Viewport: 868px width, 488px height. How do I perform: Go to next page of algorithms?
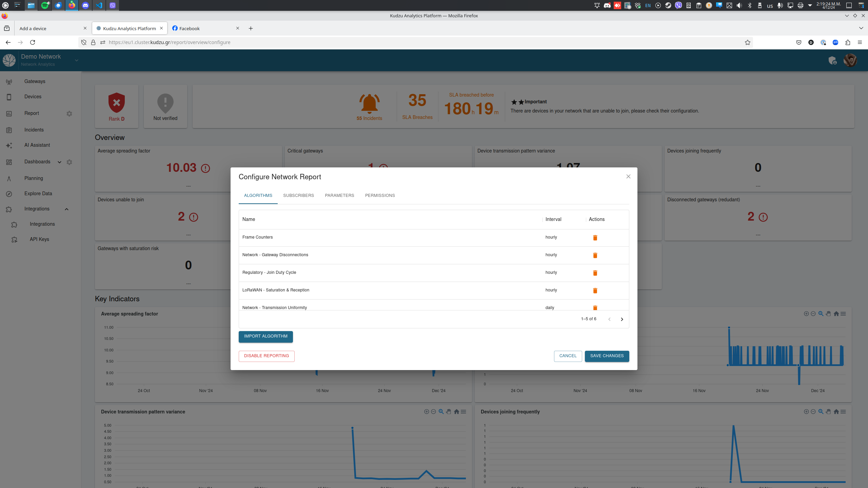click(622, 319)
